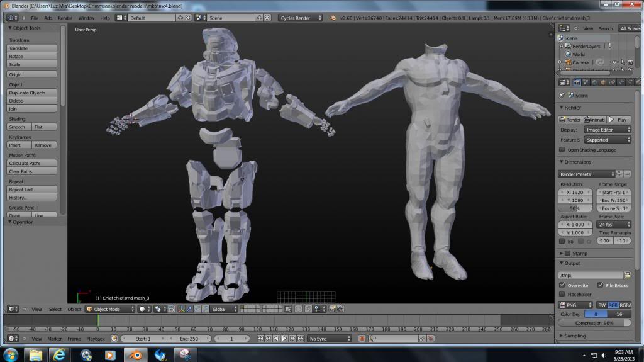Set shading to Smooth

pyautogui.click(x=19, y=127)
